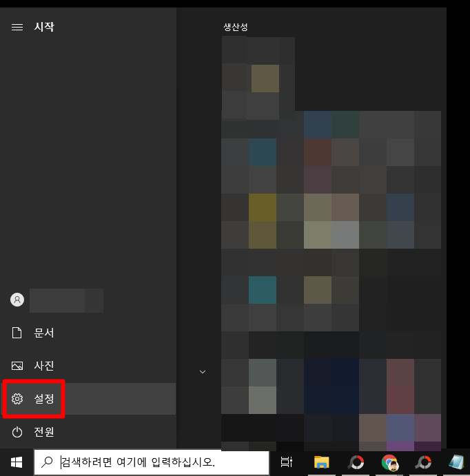Open Google Chrome from the taskbar
The image size is (470, 476).
(x=389, y=462)
